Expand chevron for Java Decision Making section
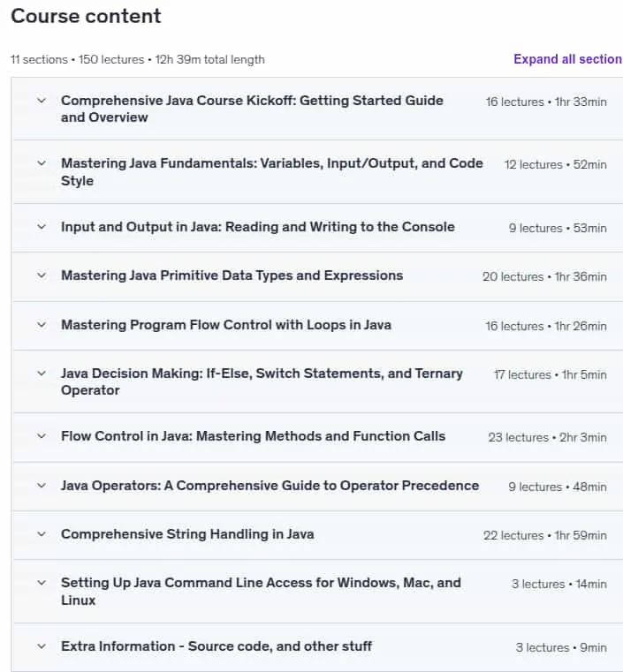This screenshot has width=623, height=672. (42, 374)
